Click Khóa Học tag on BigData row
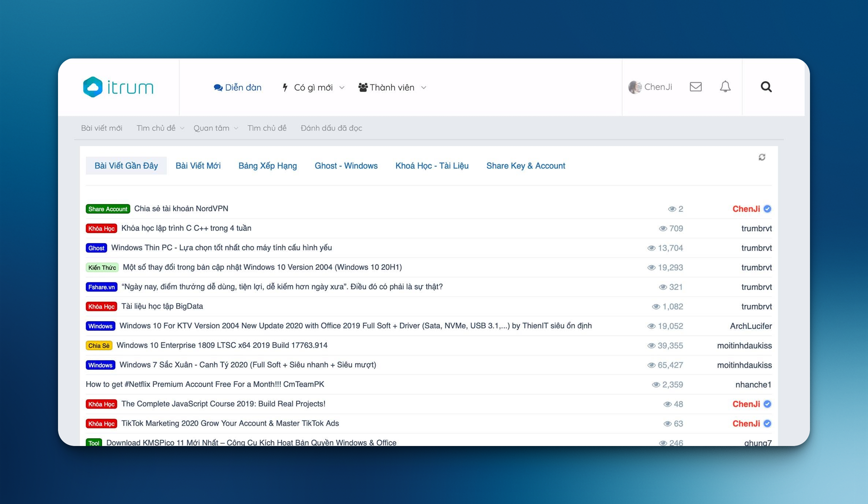The width and height of the screenshot is (868, 504). pyautogui.click(x=101, y=307)
